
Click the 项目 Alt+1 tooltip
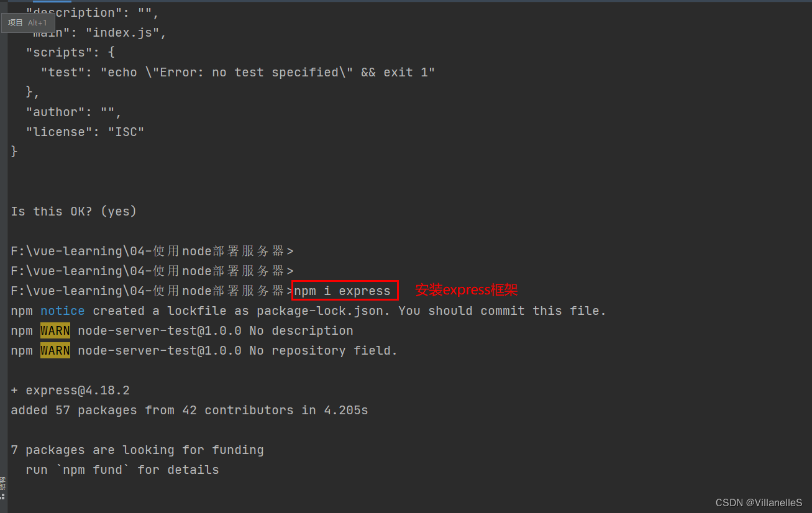27,23
